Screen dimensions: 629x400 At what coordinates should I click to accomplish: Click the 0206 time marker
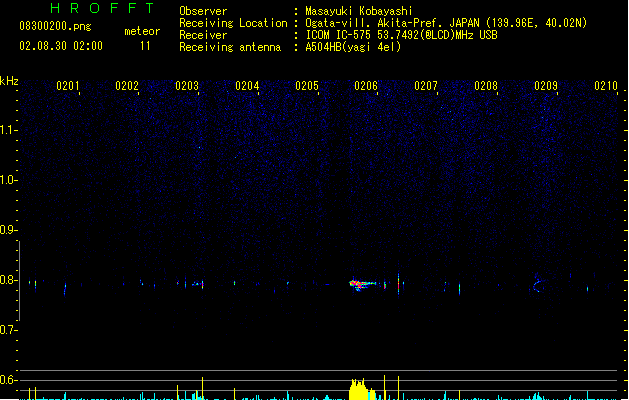(x=366, y=86)
